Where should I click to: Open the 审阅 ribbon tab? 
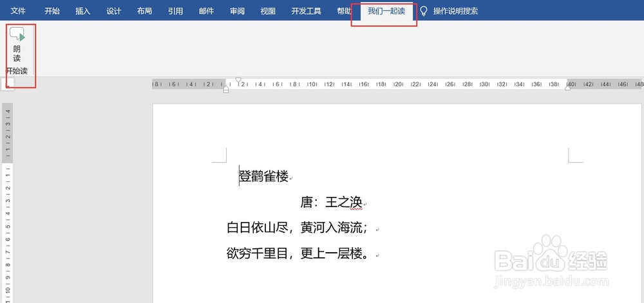point(237,11)
